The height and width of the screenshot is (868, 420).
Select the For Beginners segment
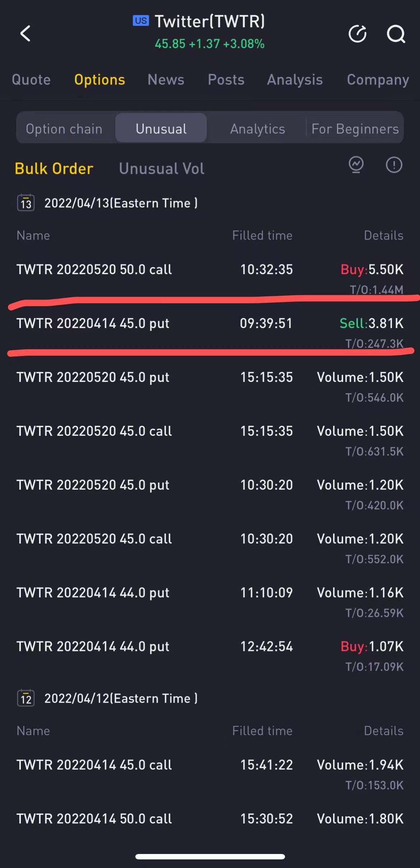(355, 129)
